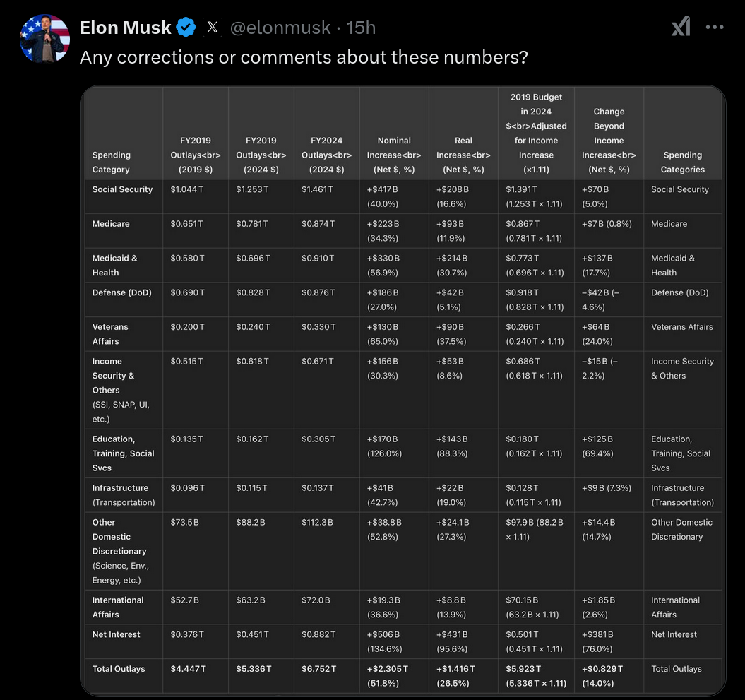
Task: Open the spending table image
Action: [403, 391]
